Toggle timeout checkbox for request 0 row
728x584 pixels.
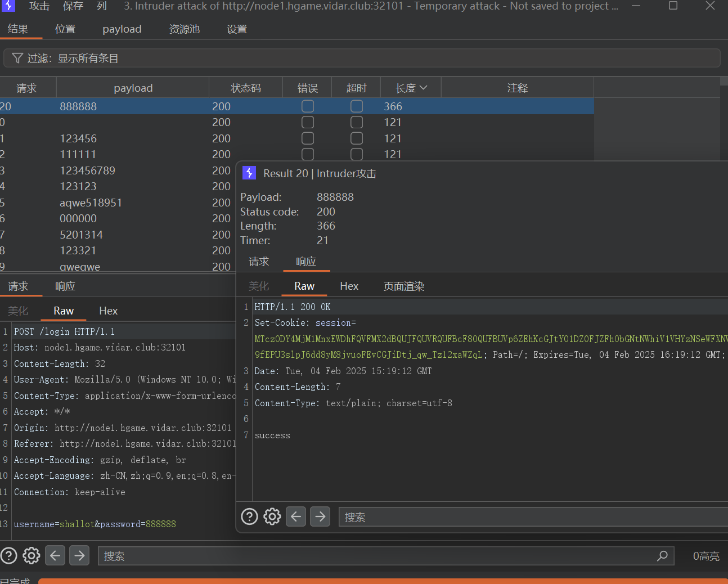click(357, 122)
